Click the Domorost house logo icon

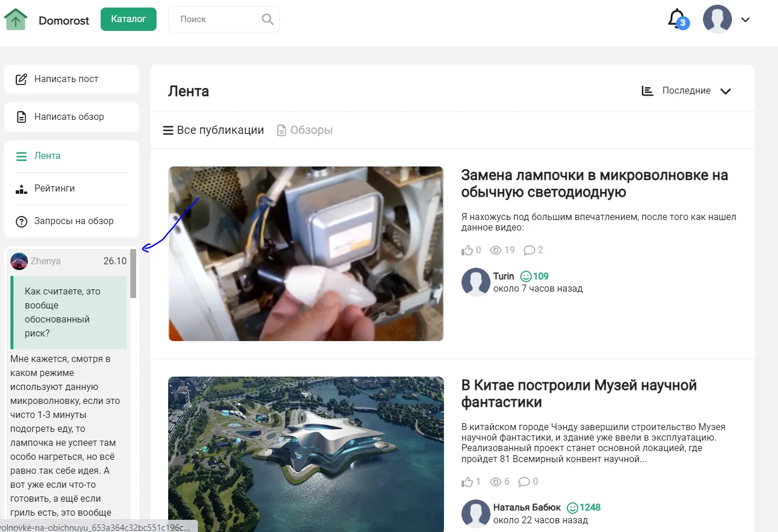point(16,19)
